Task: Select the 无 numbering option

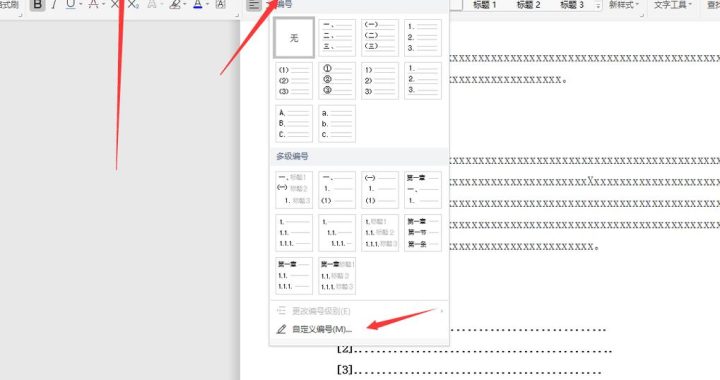Action: coord(294,38)
